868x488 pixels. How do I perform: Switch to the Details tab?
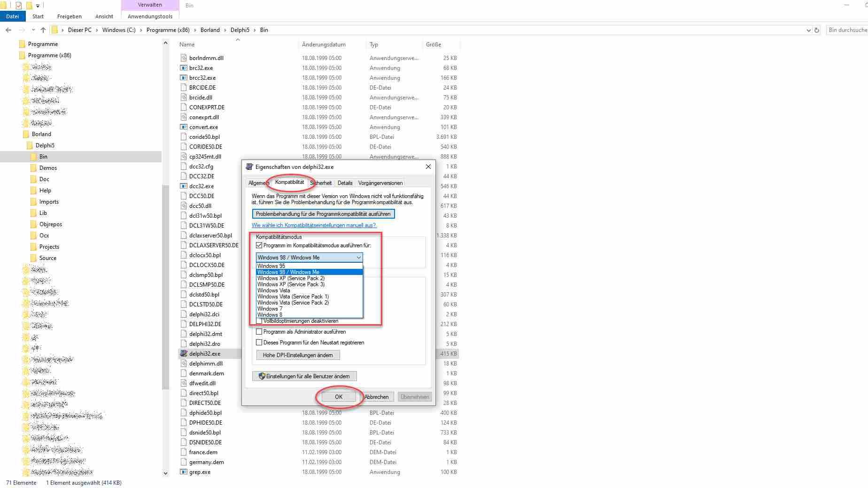(345, 183)
